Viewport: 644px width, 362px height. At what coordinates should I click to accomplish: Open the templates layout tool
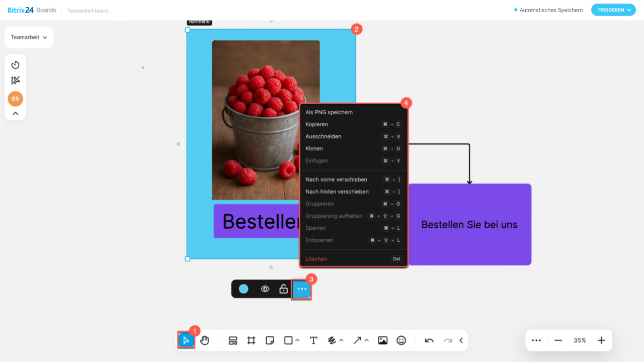coord(233,340)
